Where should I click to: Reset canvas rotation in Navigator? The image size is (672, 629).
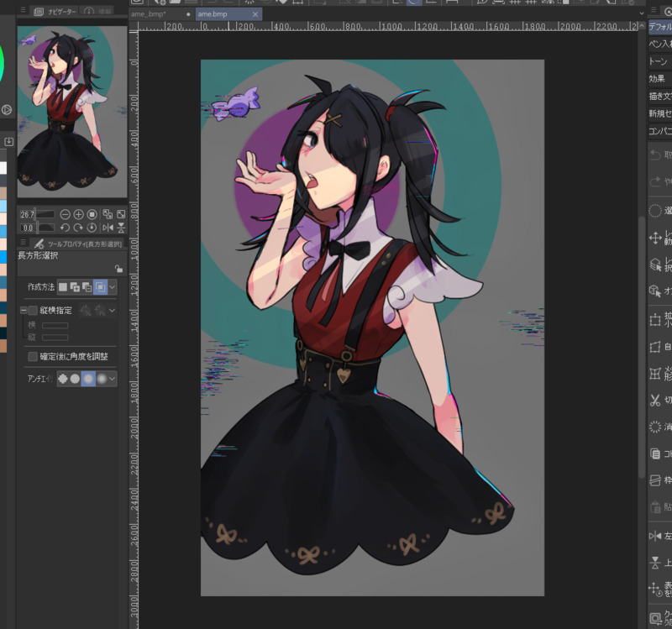pyautogui.click(x=92, y=228)
